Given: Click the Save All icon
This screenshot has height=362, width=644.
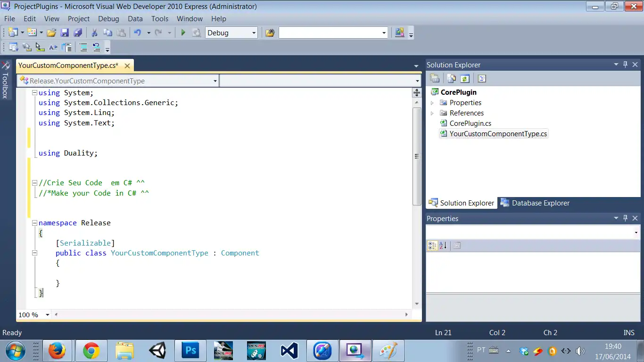Looking at the screenshot, I should coord(78,33).
